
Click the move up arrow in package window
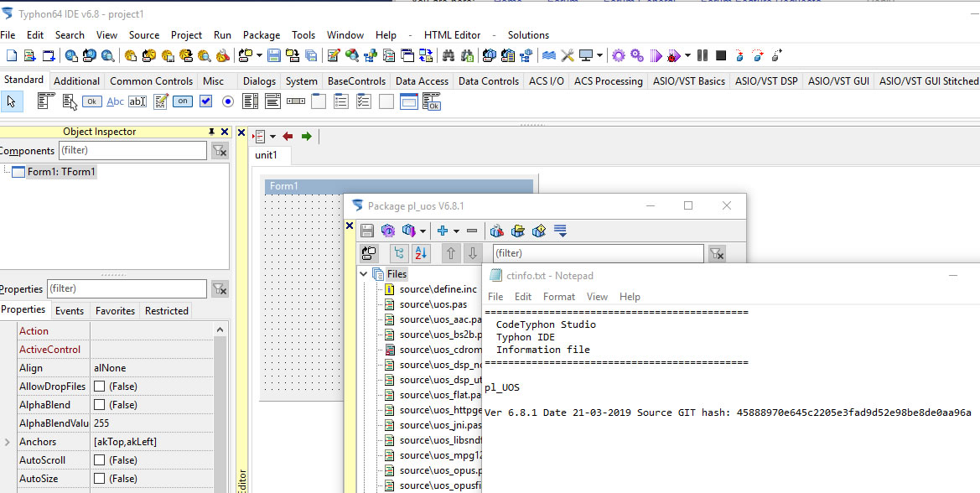click(451, 253)
